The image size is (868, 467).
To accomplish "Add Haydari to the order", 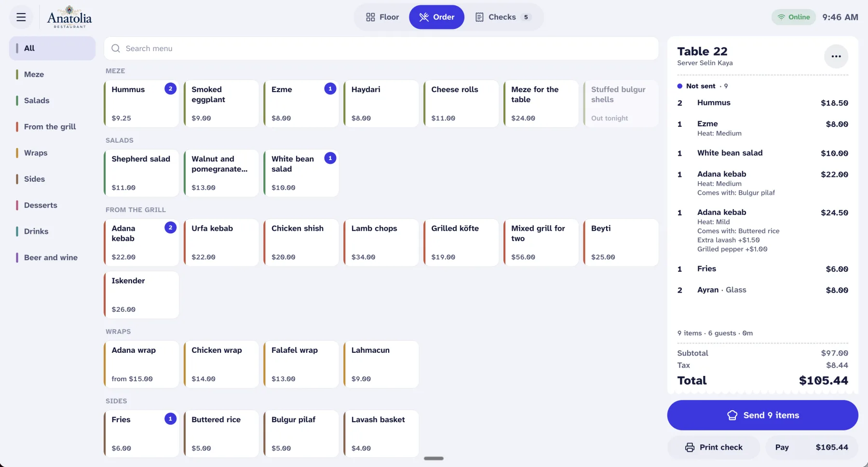I will point(381,104).
